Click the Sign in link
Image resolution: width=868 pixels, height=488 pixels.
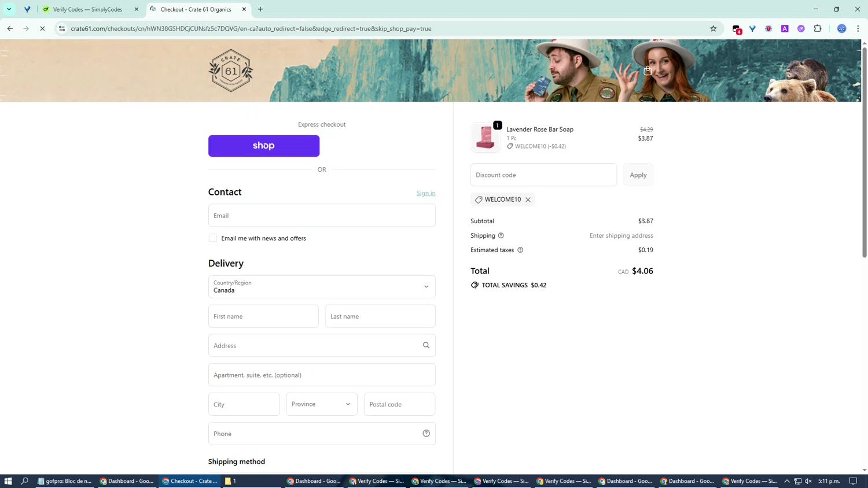click(x=426, y=193)
